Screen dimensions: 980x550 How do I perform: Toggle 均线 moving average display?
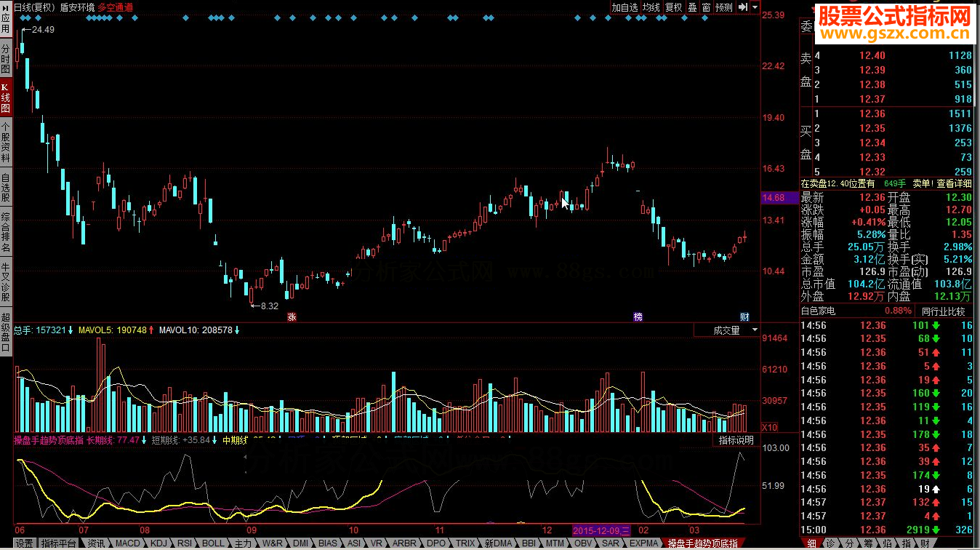coord(651,7)
